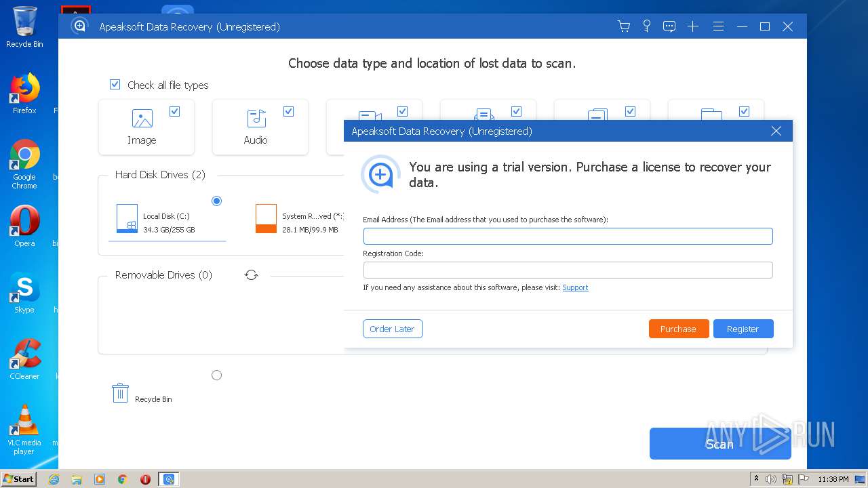Click the 28.1 MB/99.9 MB size label
Screen dimensions: 868x488
point(310,230)
